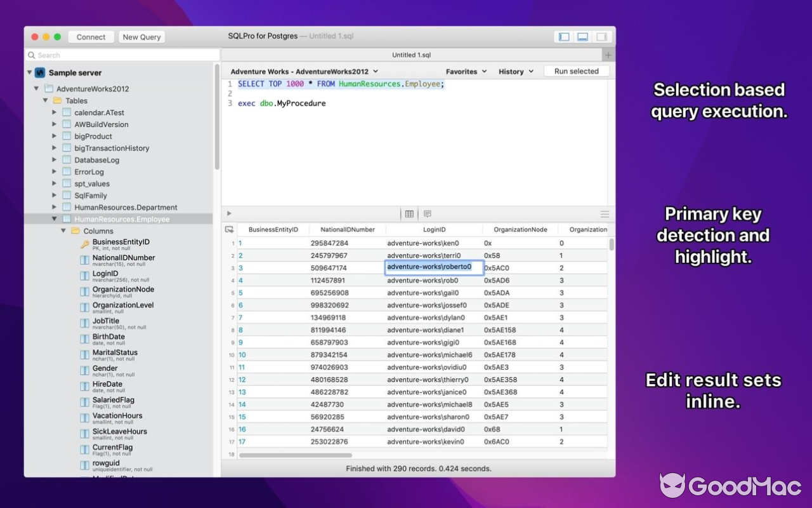Open the Favorites dropdown
The image size is (812, 508).
click(466, 71)
